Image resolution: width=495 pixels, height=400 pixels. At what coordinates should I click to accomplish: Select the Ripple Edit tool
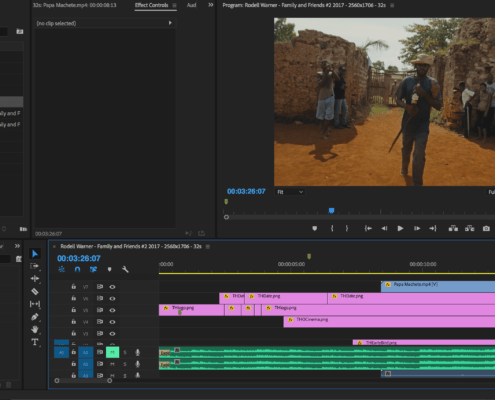coord(35,279)
